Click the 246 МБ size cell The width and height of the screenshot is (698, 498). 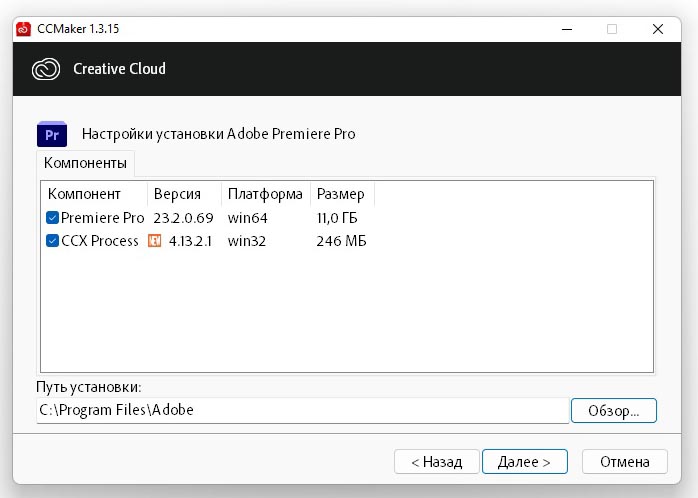tap(341, 241)
